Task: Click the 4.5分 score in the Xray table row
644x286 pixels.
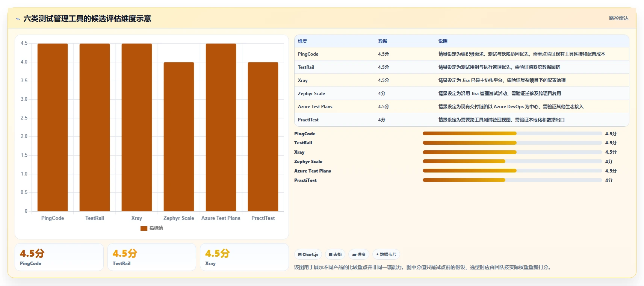Action: coord(384,80)
